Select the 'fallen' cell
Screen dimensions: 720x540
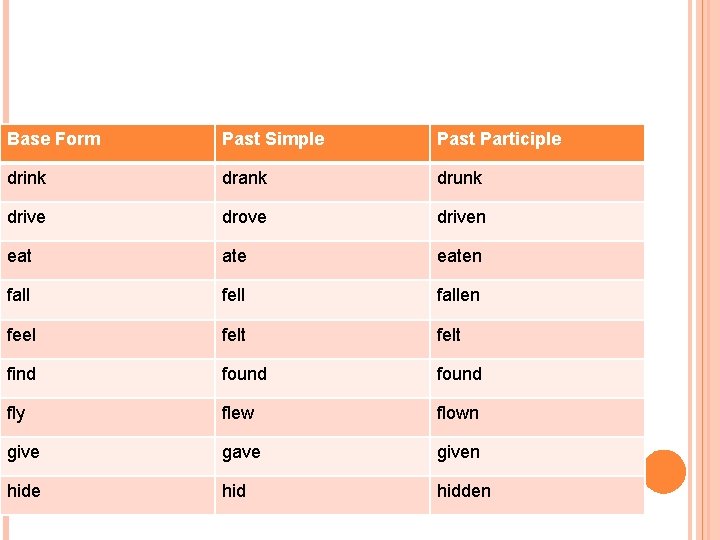(x=458, y=295)
